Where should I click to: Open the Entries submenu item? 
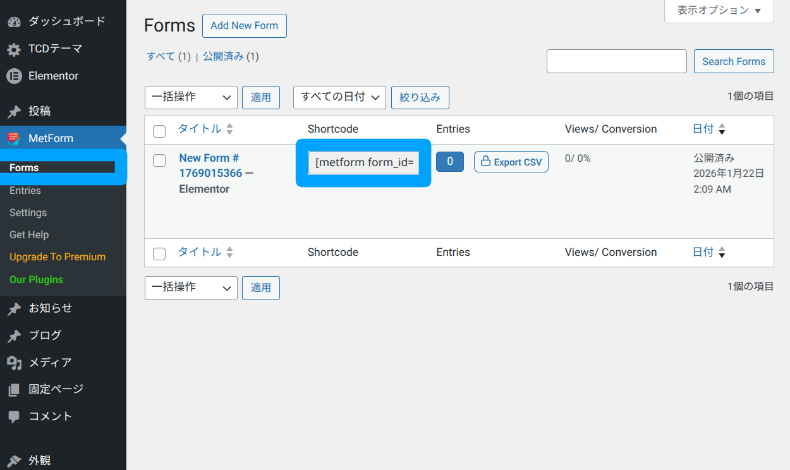coord(25,190)
